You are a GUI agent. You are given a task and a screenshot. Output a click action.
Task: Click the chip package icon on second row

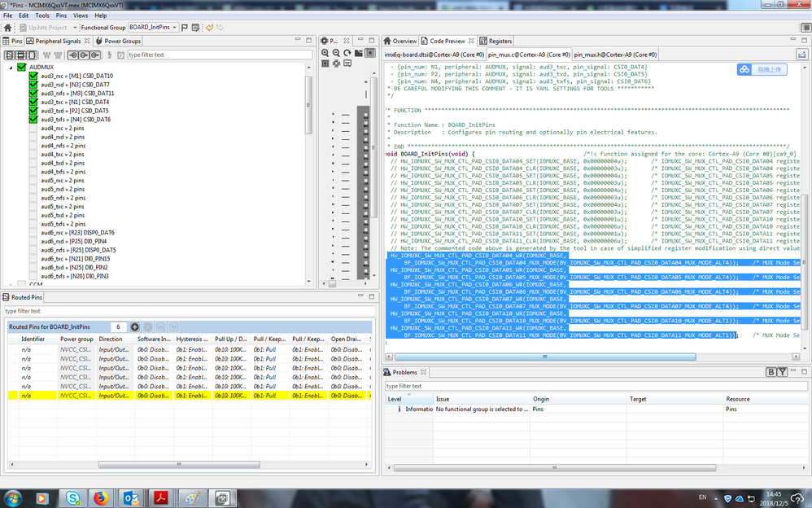tap(325, 63)
